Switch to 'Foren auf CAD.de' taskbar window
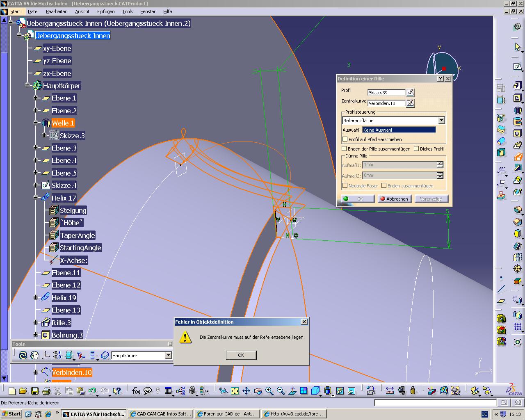 tap(227, 414)
